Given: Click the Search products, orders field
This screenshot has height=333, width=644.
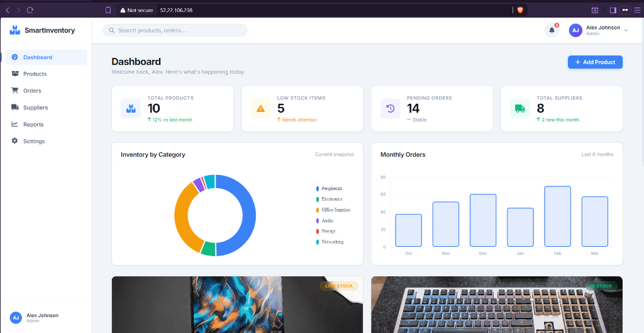Looking at the screenshot, I should tap(175, 30).
